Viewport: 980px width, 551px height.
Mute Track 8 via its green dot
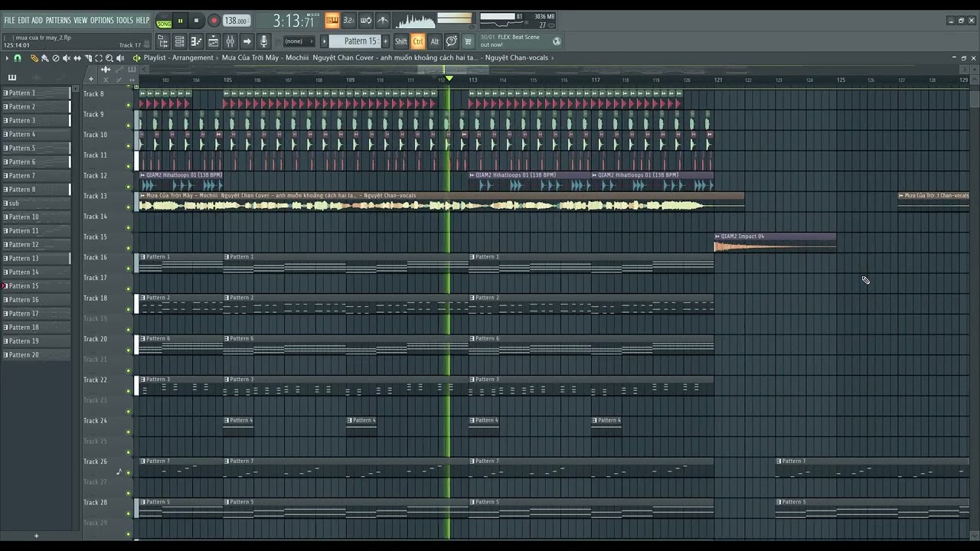[x=129, y=105]
